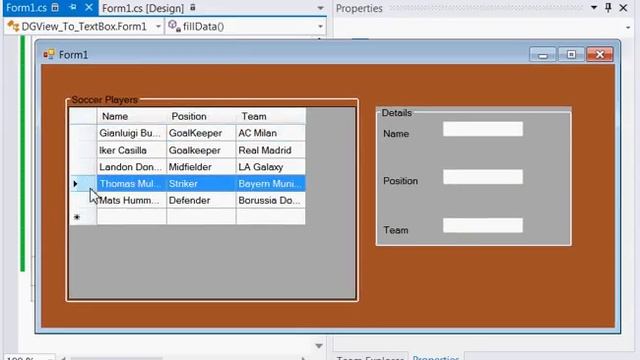
Task: Click the Team column header
Action: point(271,116)
